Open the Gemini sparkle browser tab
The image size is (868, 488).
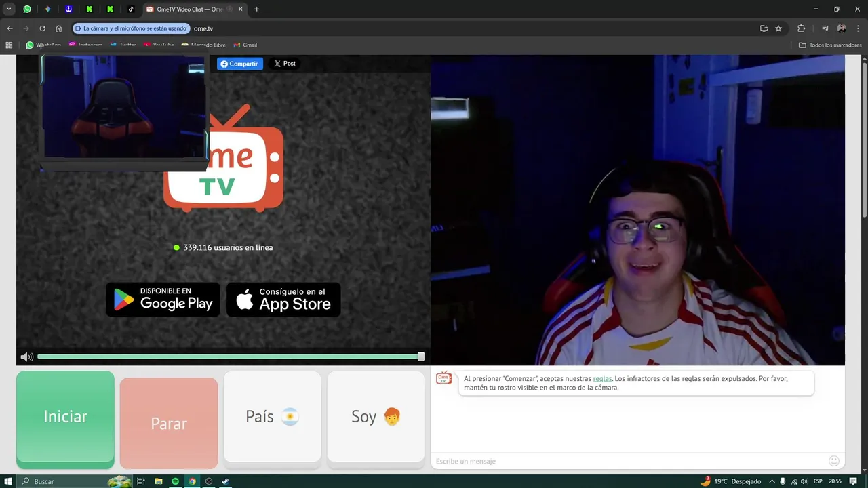[x=47, y=9]
